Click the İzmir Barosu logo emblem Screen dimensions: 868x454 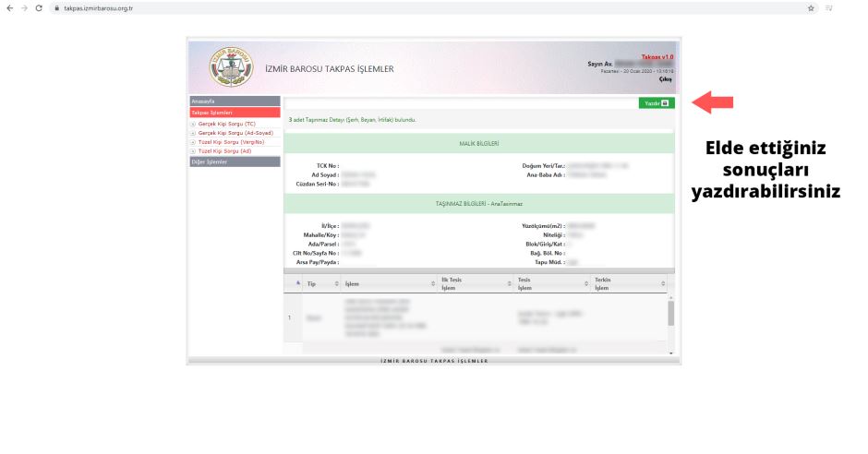(x=232, y=67)
